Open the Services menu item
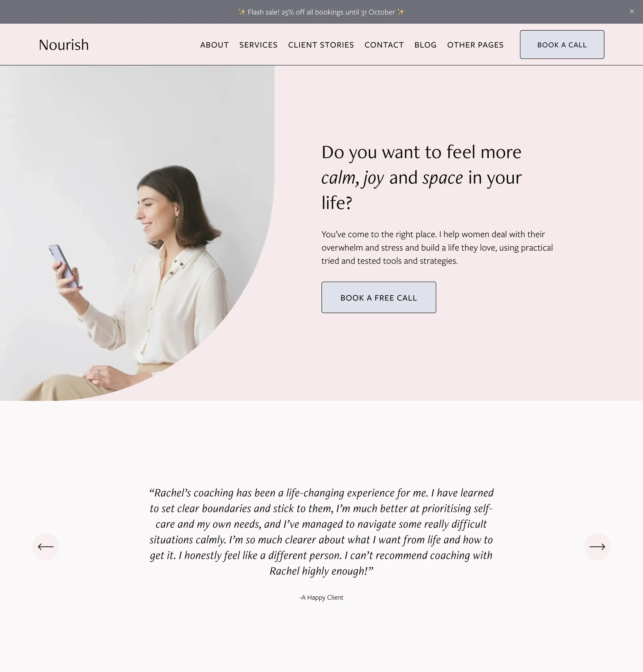This screenshot has width=643, height=672. 258,45
